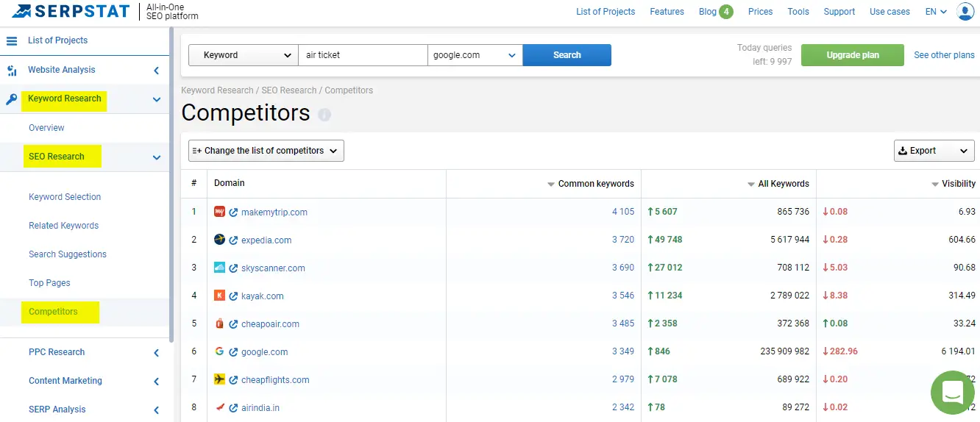Click the Upgrade plan button
The width and height of the screenshot is (980, 422).
(x=853, y=55)
